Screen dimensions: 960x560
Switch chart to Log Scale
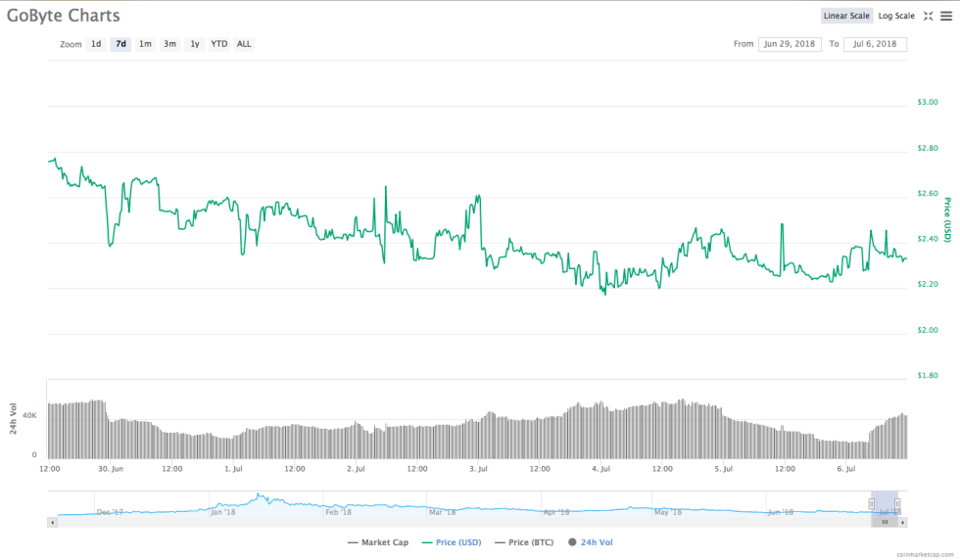(x=896, y=16)
